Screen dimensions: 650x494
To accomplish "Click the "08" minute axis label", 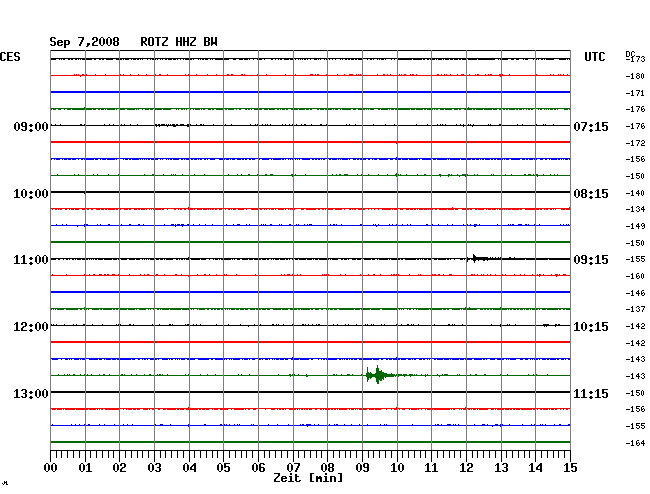I will tap(327, 468).
